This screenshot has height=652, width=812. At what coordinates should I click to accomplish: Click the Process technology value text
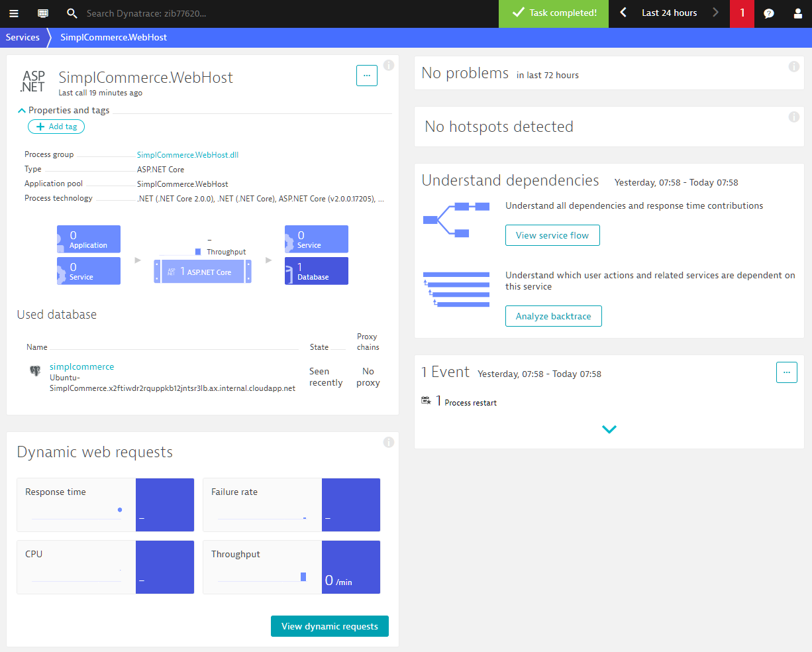click(260, 198)
